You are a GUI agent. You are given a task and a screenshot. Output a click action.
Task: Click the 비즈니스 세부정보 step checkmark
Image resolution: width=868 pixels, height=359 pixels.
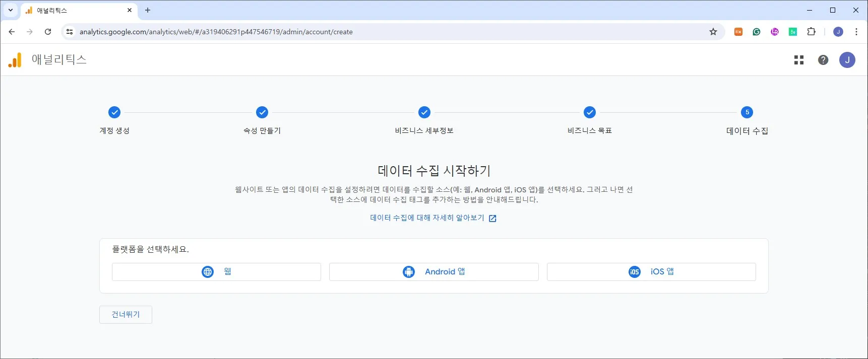424,112
